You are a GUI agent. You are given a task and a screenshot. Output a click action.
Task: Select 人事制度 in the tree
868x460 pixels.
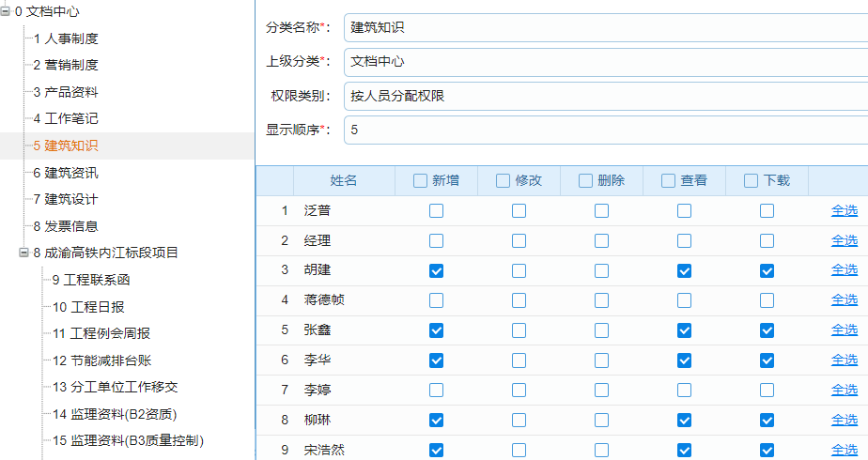66,38
